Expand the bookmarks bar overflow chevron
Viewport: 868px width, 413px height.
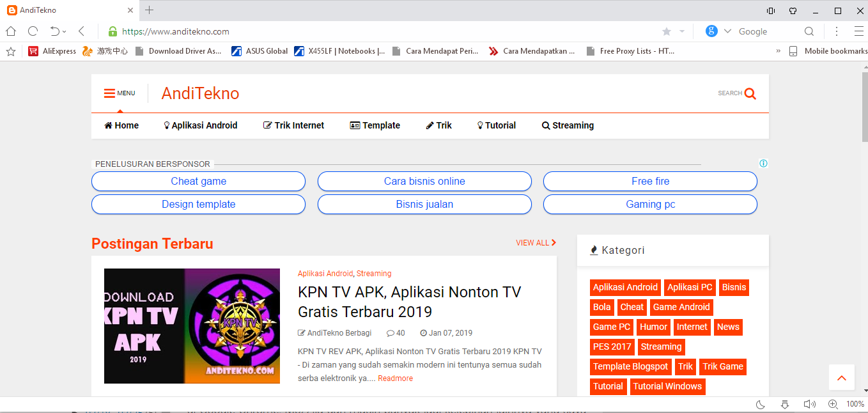tap(778, 51)
